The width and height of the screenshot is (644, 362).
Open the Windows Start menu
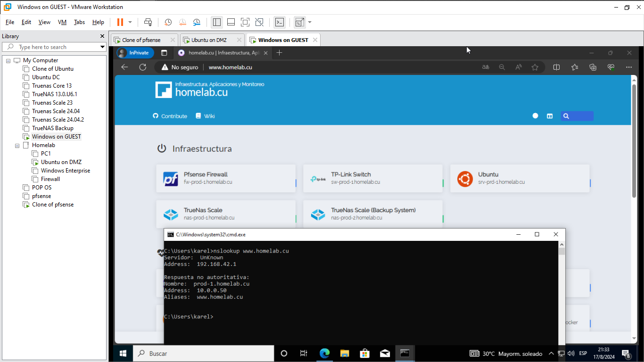pyautogui.click(x=123, y=354)
